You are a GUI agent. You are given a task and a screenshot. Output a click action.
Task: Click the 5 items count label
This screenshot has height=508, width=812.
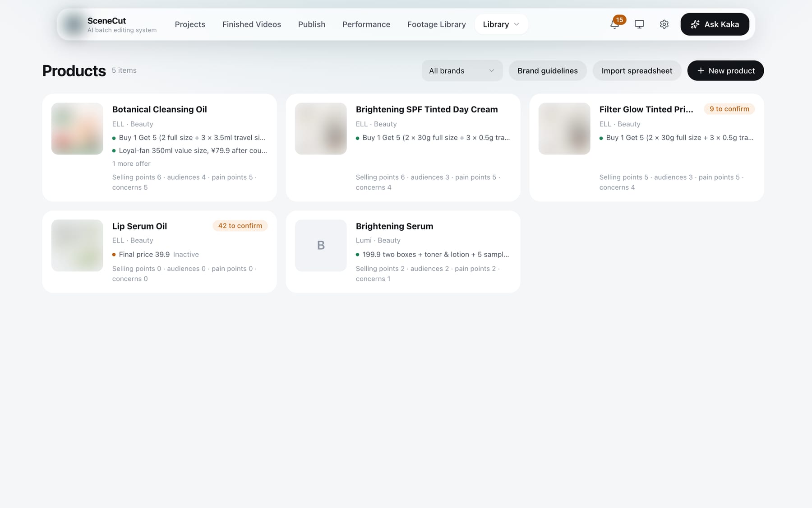124,70
